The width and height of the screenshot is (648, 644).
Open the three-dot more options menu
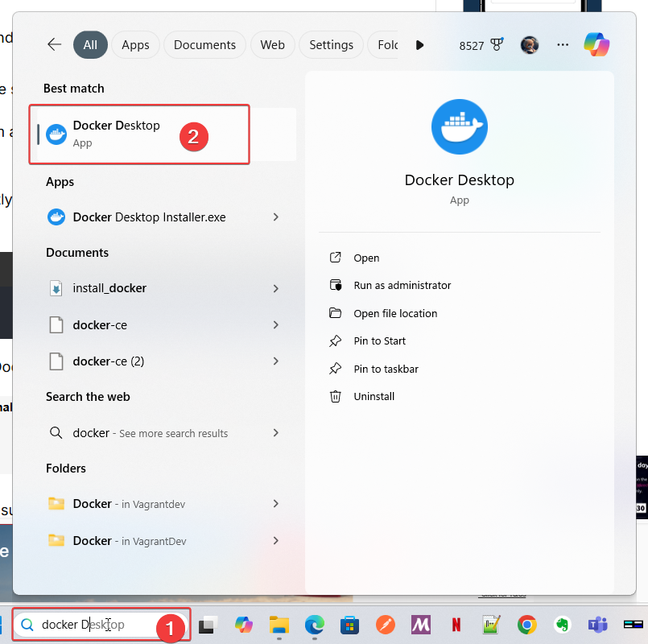tap(563, 44)
